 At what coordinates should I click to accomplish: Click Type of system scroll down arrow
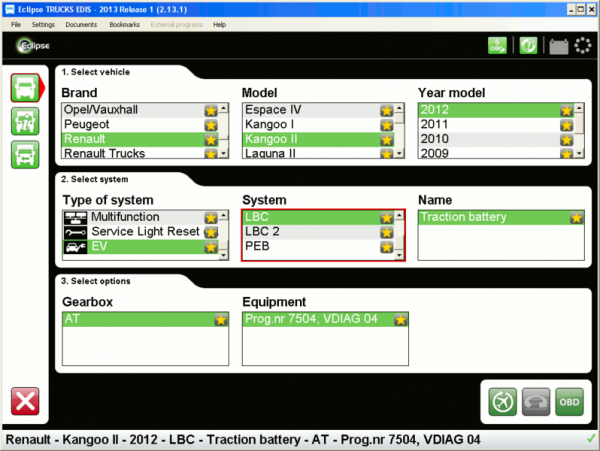coord(223,255)
